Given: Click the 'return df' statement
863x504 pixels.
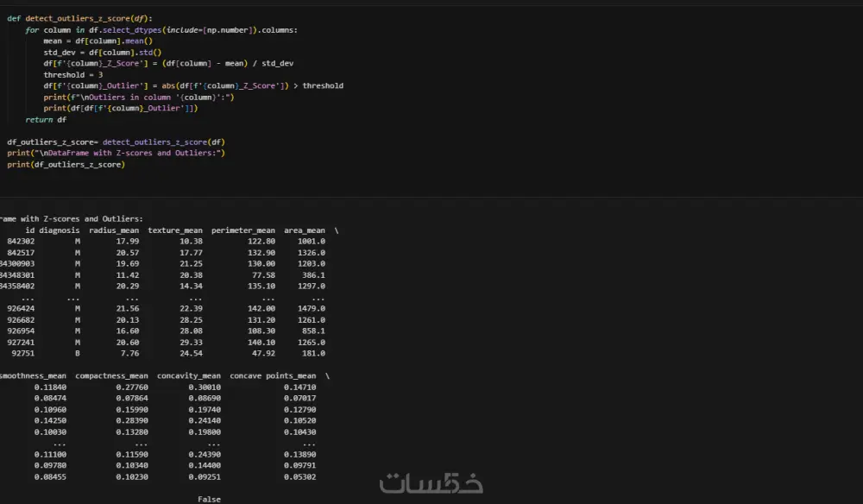Looking at the screenshot, I should pyautogui.click(x=46, y=120).
